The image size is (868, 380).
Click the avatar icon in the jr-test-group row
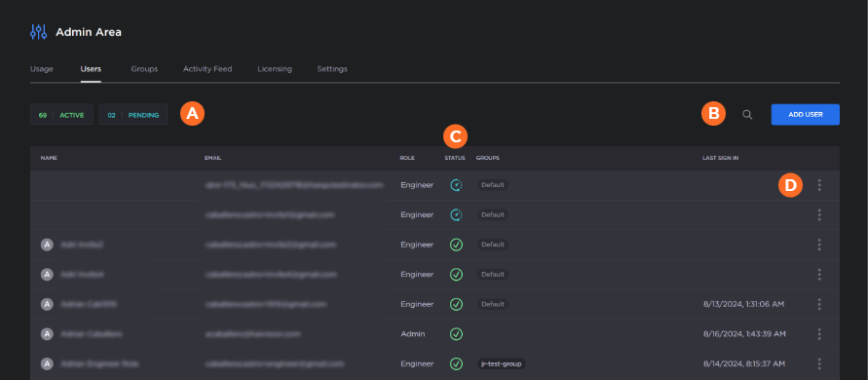pos(47,364)
